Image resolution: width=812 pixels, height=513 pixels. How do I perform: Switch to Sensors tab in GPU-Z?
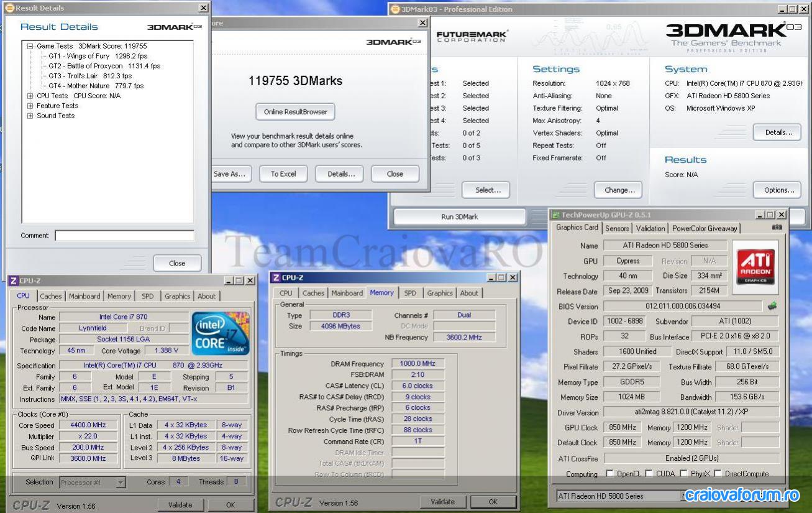(617, 228)
